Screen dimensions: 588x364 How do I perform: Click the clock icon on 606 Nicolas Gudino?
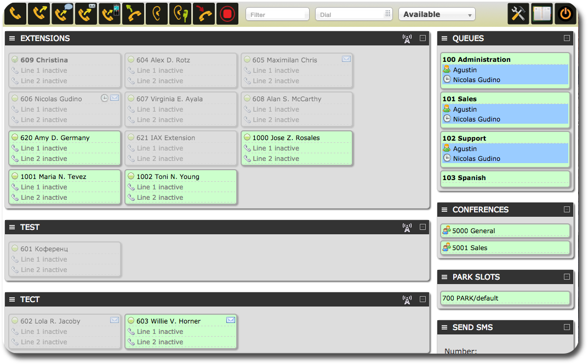coord(105,98)
